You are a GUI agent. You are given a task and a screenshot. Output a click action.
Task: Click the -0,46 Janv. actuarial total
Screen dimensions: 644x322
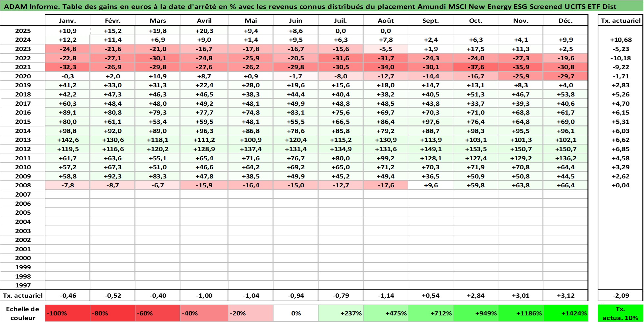click(x=67, y=296)
